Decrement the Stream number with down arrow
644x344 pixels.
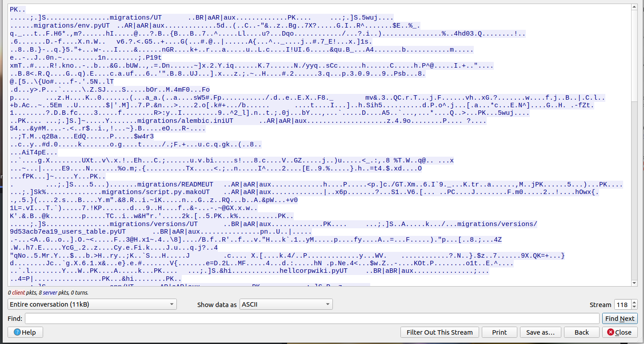coord(634,307)
